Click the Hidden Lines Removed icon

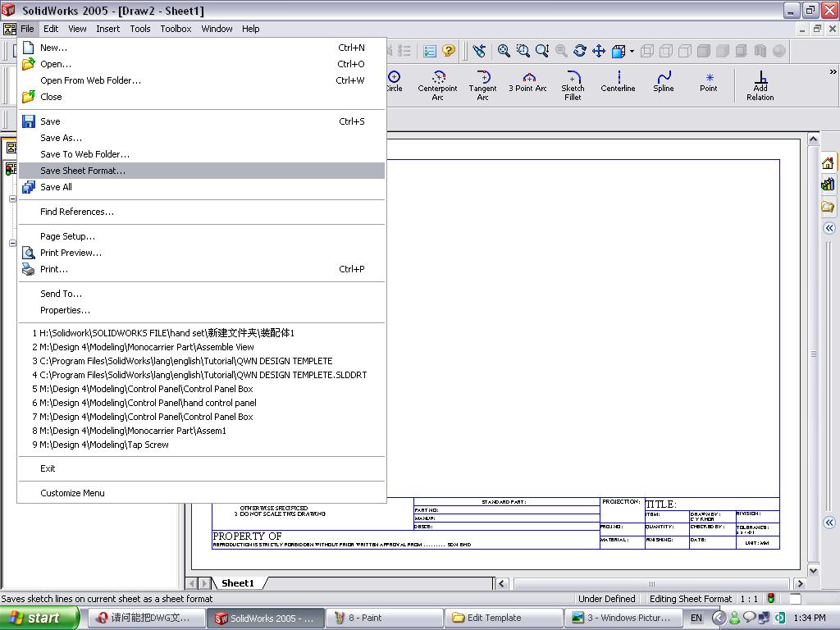(685, 51)
